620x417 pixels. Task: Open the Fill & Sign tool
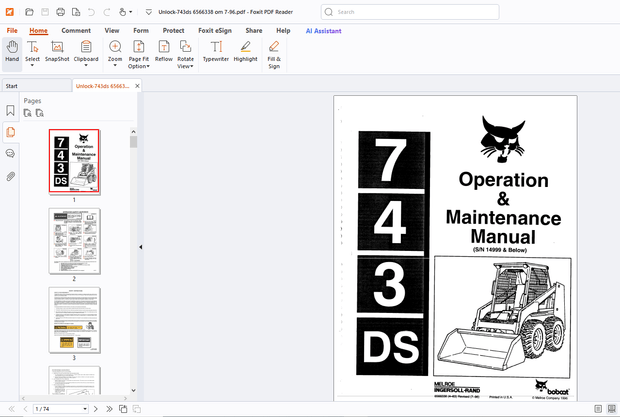tap(274, 55)
